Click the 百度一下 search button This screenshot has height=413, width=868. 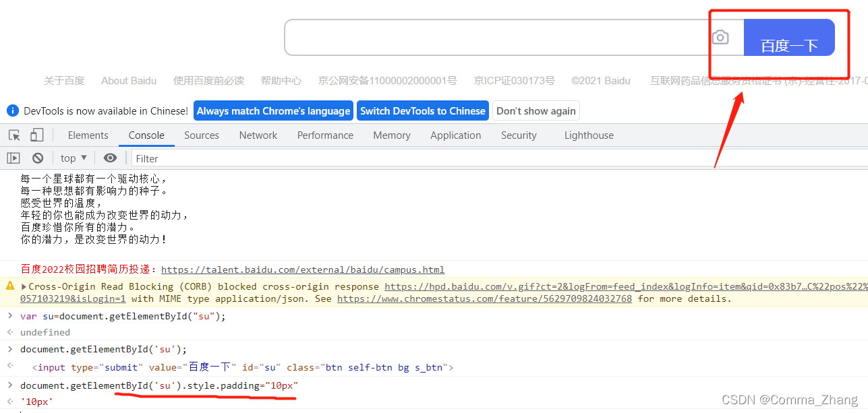[x=789, y=38]
